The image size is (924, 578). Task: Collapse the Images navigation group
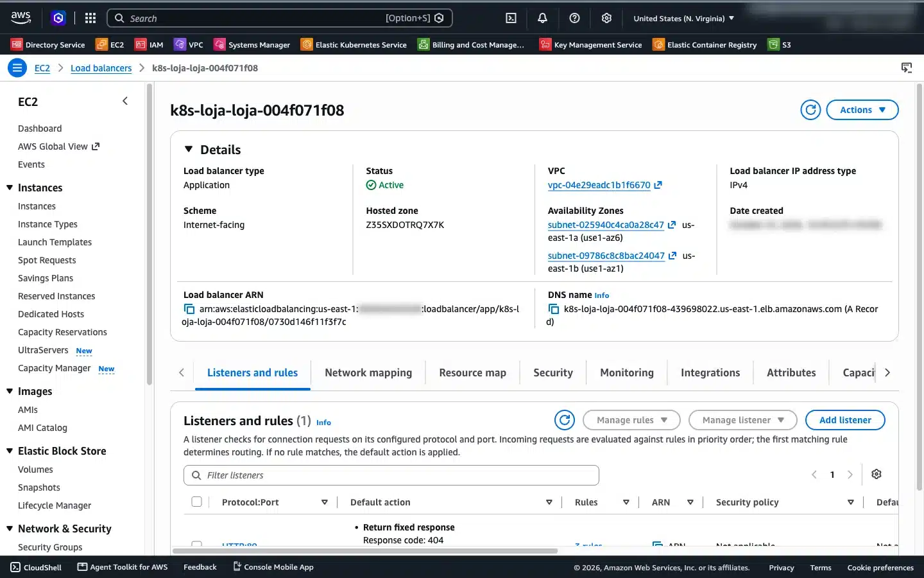pyautogui.click(x=10, y=391)
